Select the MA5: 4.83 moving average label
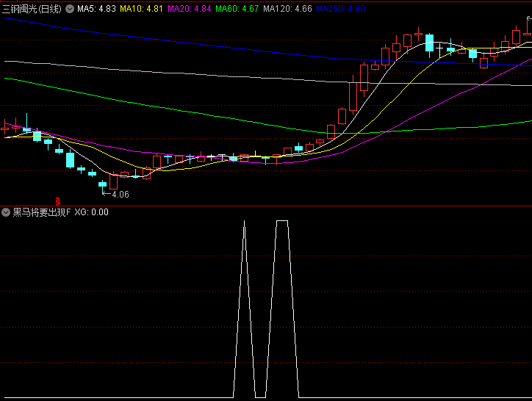 pos(96,9)
